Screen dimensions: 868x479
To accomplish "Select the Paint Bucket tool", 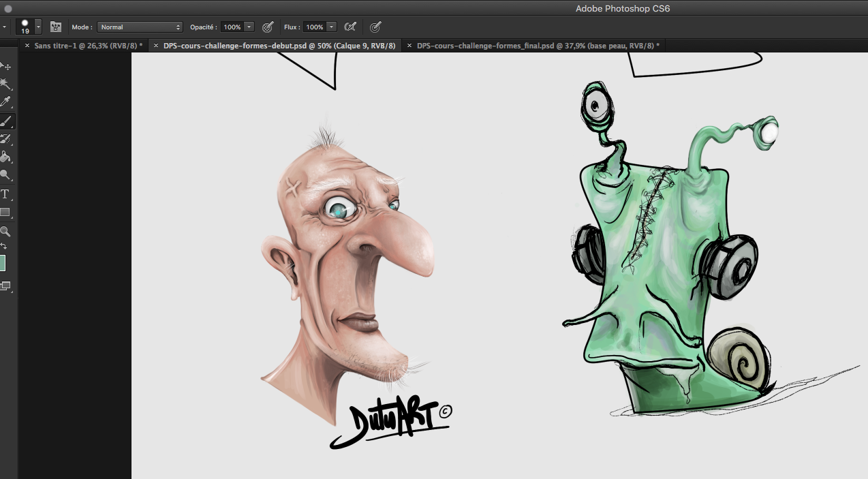I will (5, 157).
